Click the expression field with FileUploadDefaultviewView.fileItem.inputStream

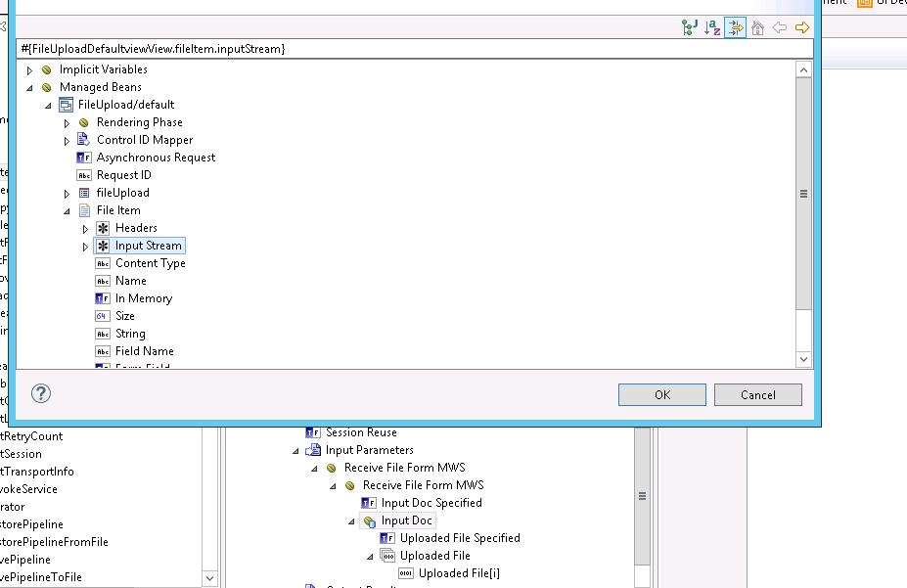coord(414,49)
